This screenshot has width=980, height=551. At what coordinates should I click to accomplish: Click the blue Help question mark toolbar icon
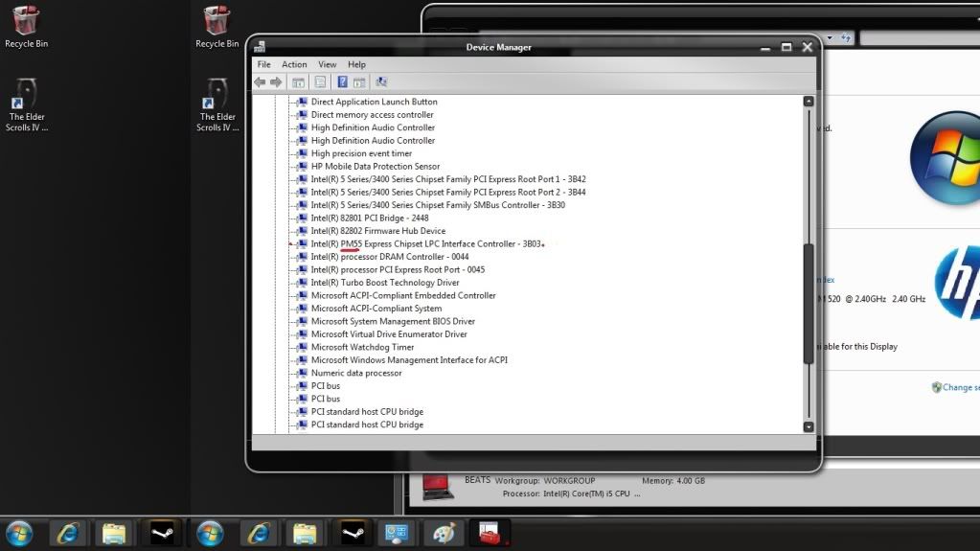[x=343, y=81]
